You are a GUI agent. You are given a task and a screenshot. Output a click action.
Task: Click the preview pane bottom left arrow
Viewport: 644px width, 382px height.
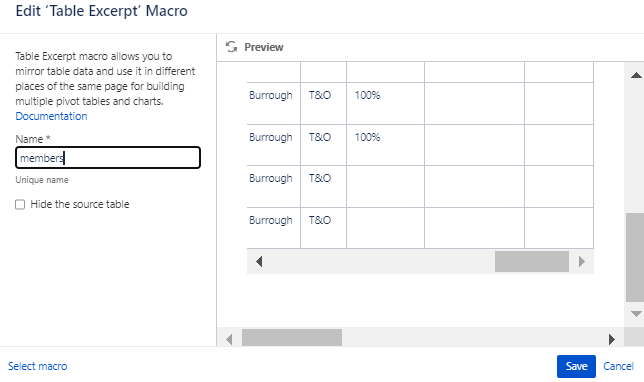[x=229, y=339]
